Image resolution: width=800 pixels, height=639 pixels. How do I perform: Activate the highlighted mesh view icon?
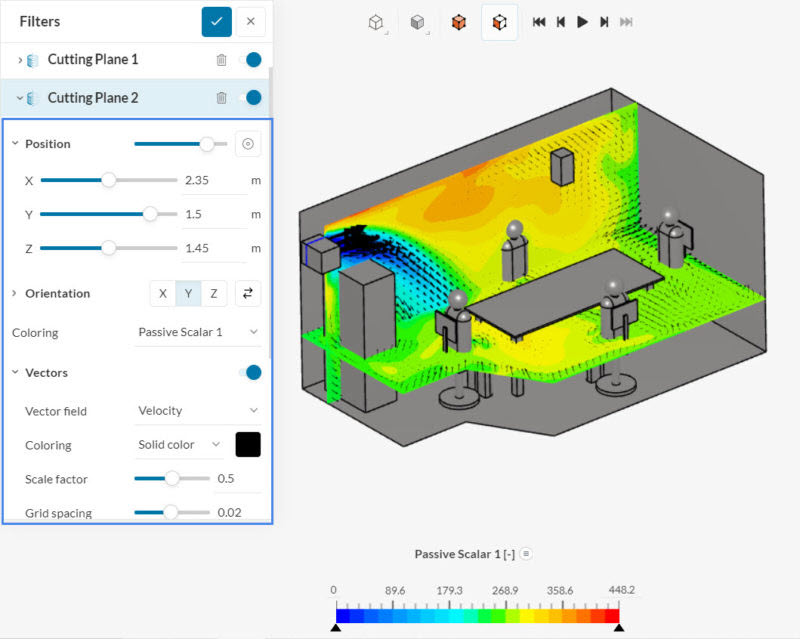point(498,22)
